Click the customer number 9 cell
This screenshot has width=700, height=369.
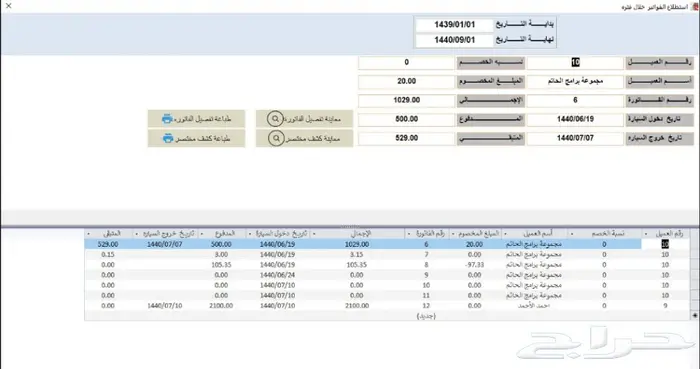pos(665,306)
